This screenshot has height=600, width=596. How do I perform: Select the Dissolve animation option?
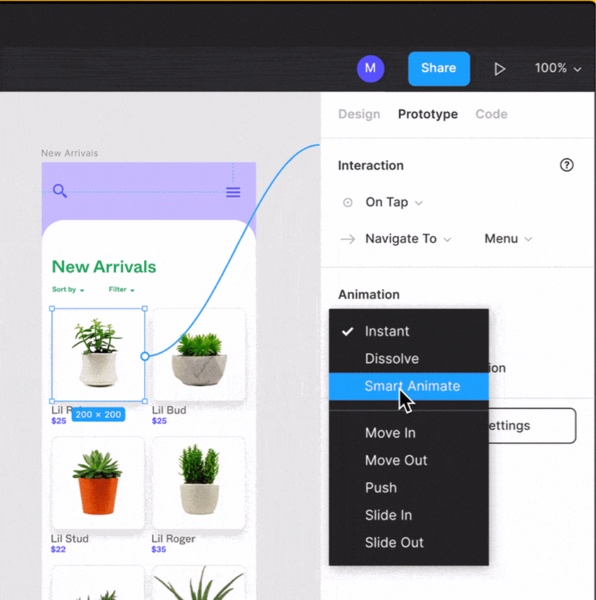point(409,359)
